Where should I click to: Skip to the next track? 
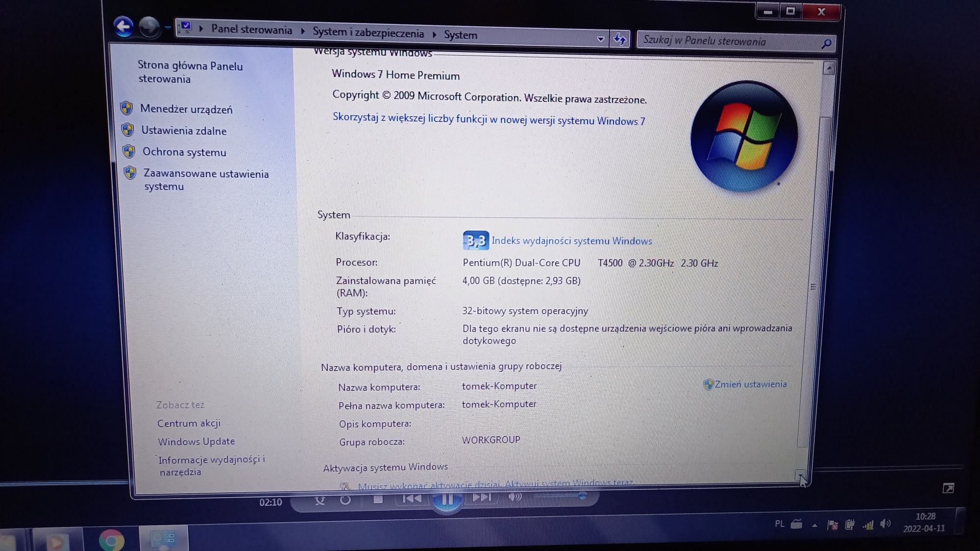click(x=481, y=498)
